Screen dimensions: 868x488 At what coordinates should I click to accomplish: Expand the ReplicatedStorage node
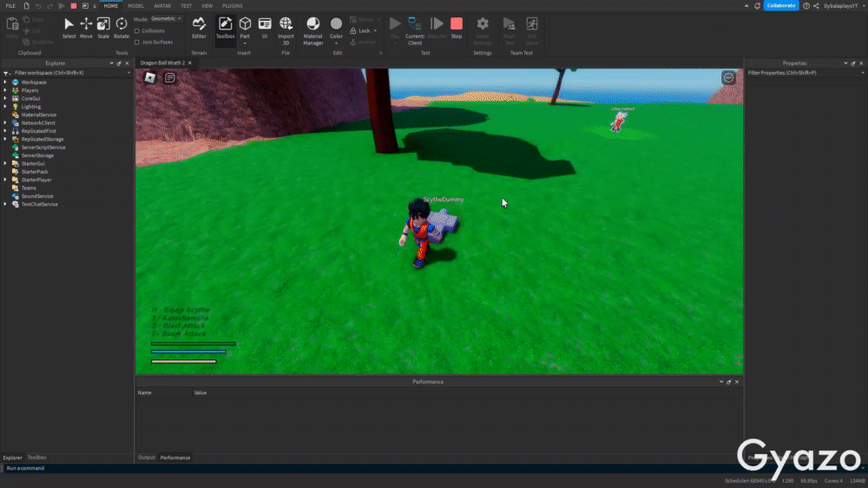pyautogui.click(x=5, y=139)
